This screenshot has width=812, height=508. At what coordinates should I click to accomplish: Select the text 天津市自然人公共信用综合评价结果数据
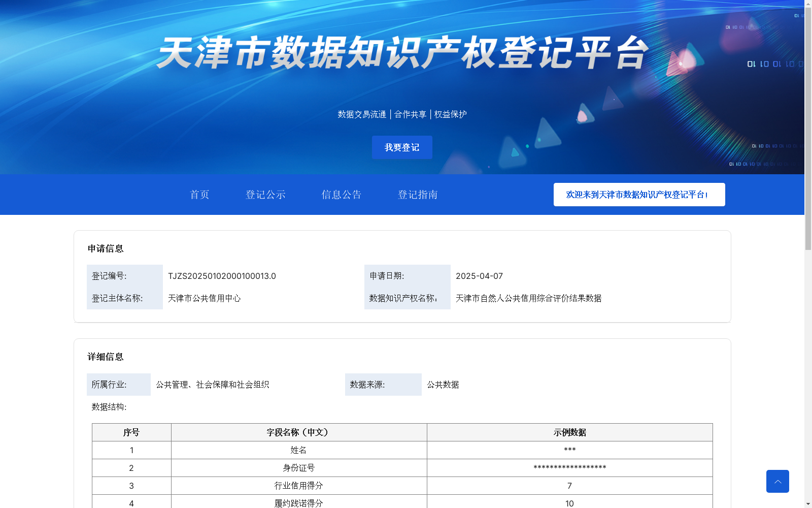point(529,298)
